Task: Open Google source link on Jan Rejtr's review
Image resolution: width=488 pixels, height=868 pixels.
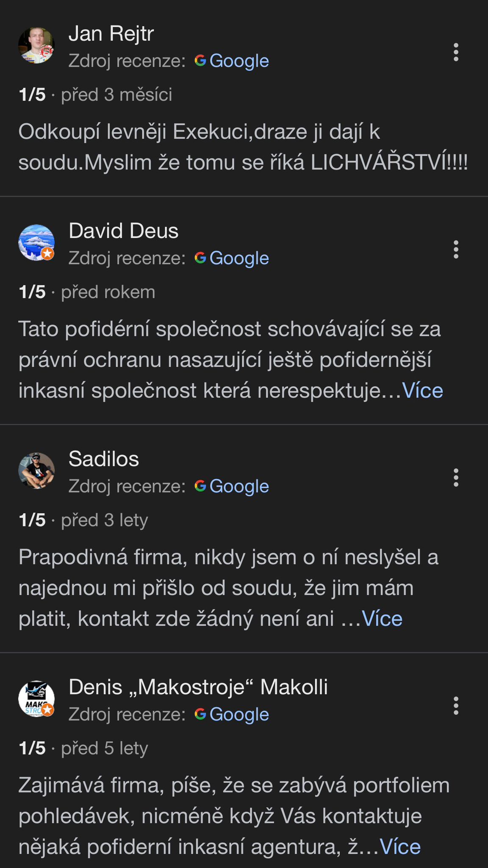Action: (239, 61)
